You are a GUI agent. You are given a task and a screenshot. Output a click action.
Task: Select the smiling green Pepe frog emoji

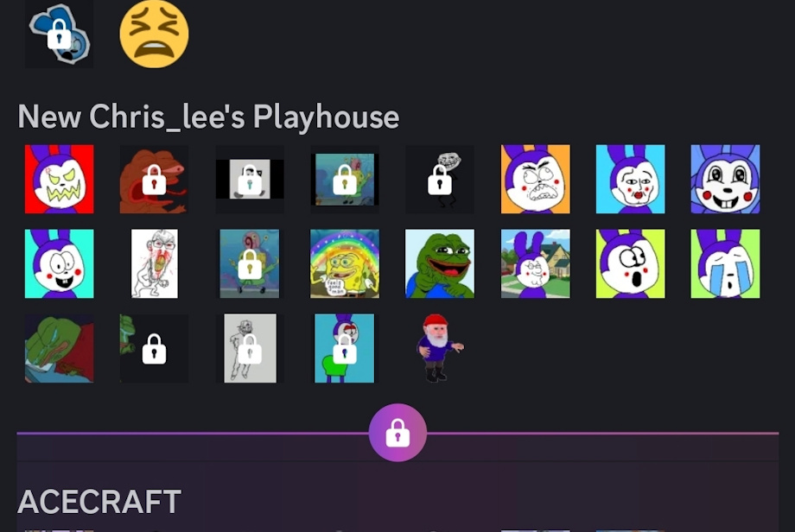point(440,263)
